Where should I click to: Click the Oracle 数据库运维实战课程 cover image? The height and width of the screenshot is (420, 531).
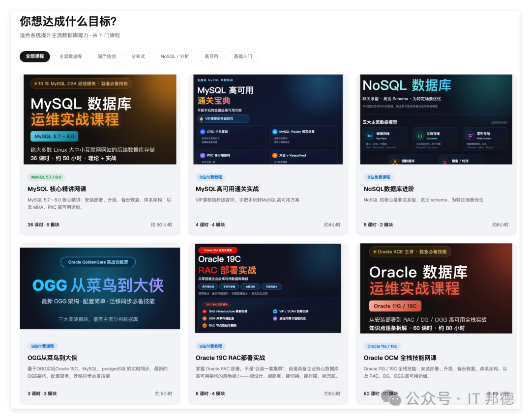(436, 288)
